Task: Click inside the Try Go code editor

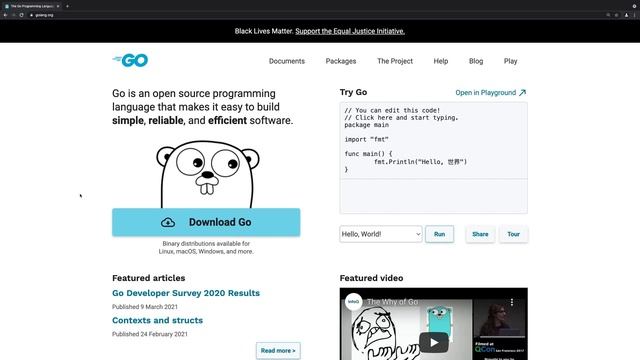Action: click(x=433, y=140)
